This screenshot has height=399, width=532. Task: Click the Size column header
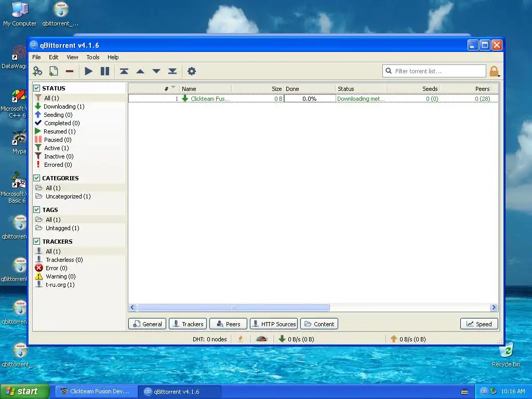click(x=258, y=88)
